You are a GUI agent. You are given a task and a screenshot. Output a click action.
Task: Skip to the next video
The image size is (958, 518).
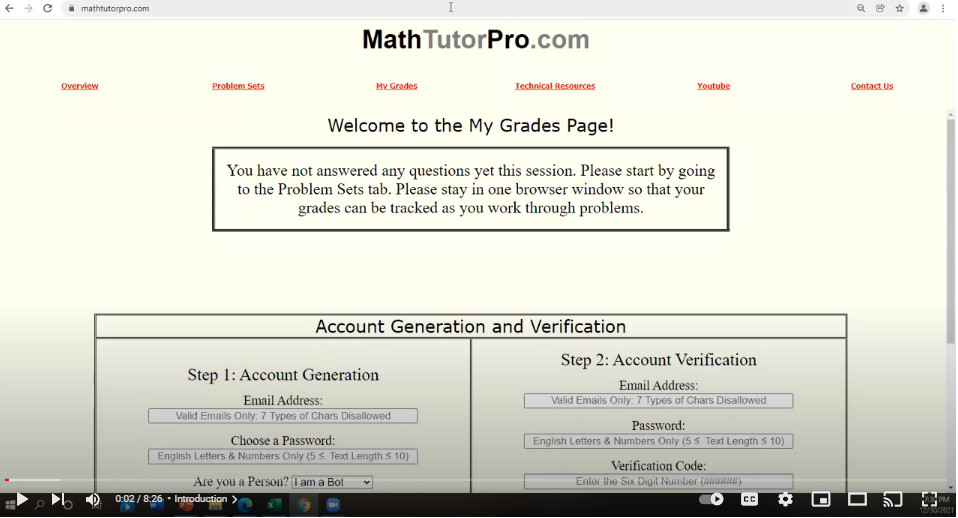tap(57, 500)
